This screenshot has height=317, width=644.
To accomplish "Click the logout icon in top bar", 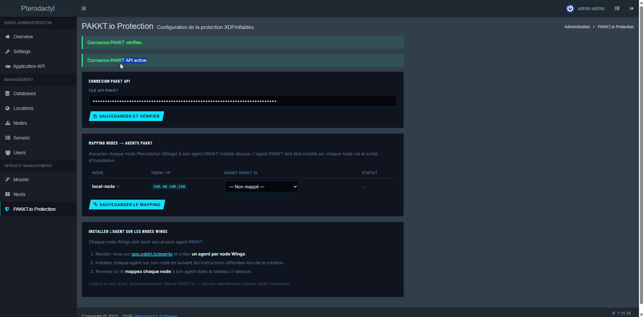I will tap(631, 8).
